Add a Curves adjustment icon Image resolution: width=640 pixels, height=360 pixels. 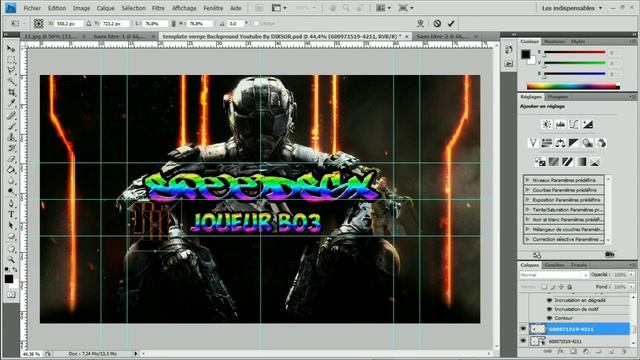(574, 124)
